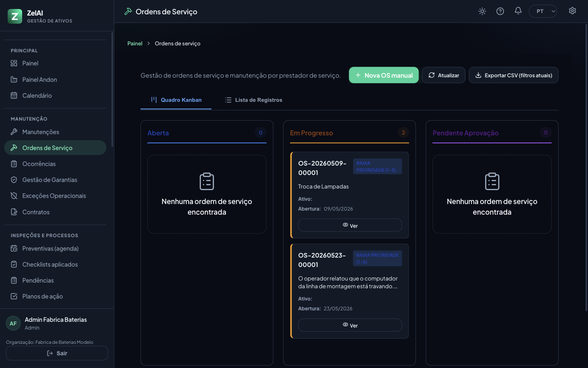Open help via question mark icon

coord(500,11)
